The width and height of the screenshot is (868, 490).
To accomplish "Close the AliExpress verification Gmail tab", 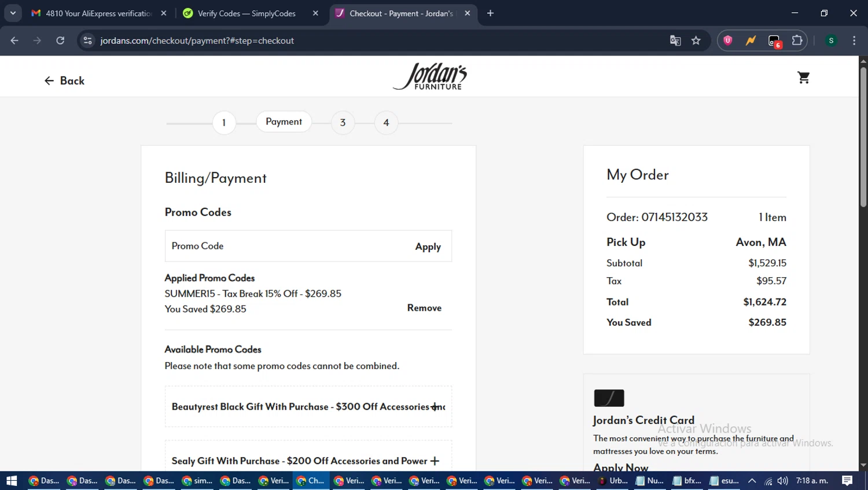I will tap(164, 13).
